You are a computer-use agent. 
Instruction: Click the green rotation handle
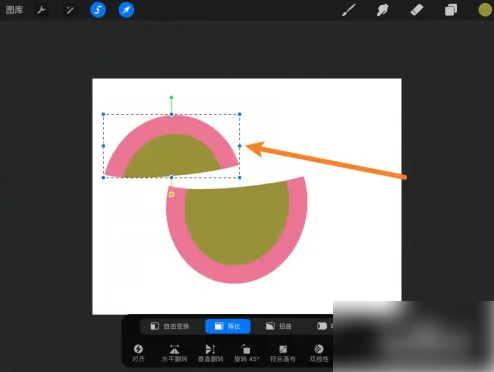point(171,98)
